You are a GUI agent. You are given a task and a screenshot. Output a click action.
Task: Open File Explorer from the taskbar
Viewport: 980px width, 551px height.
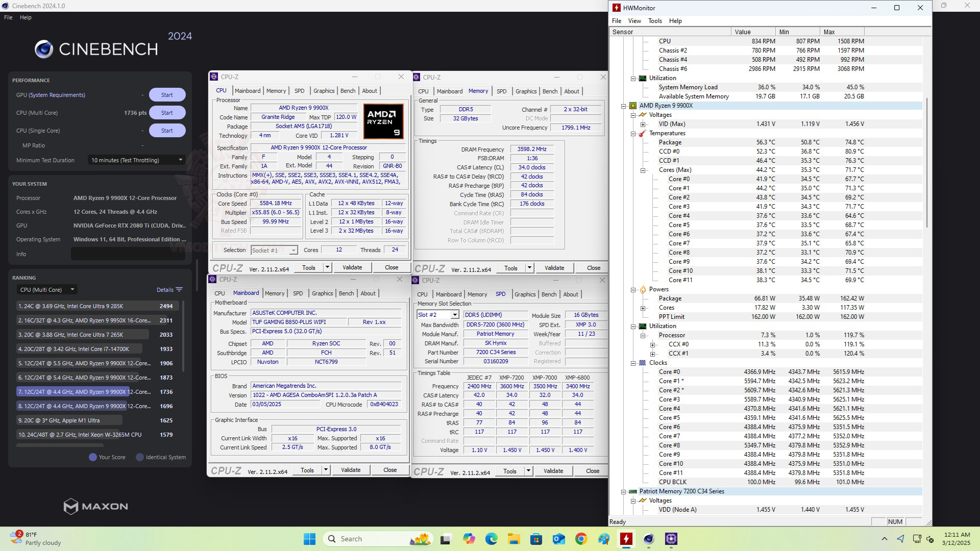513,539
